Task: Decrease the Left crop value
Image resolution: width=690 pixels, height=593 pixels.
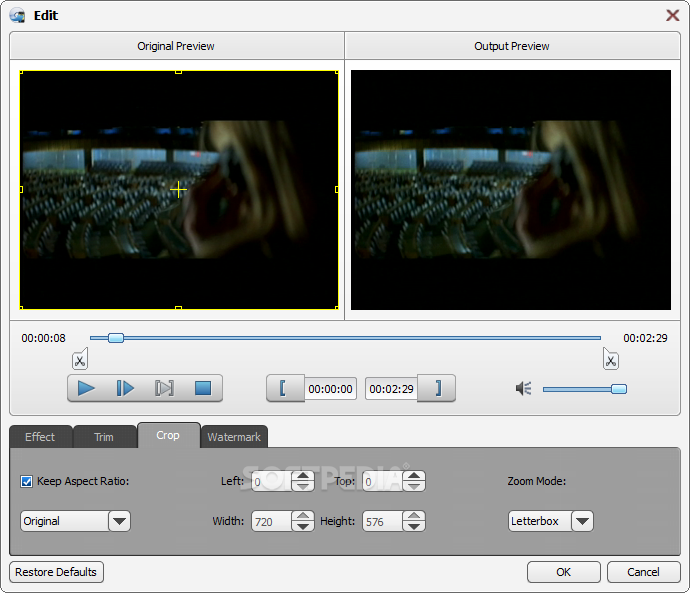Action: [x=303, y=486]
